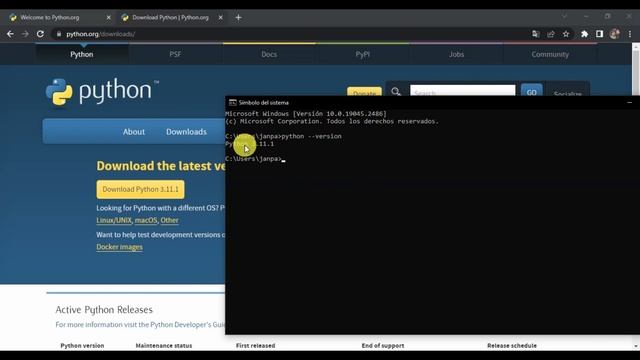This screenshot has width=640, height=360.
Task: Open a new browser tab
Action: click(x=238, y=18)
